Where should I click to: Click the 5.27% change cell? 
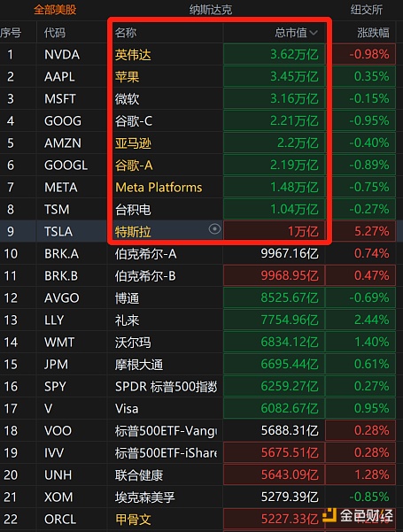(x=360, y=231)
